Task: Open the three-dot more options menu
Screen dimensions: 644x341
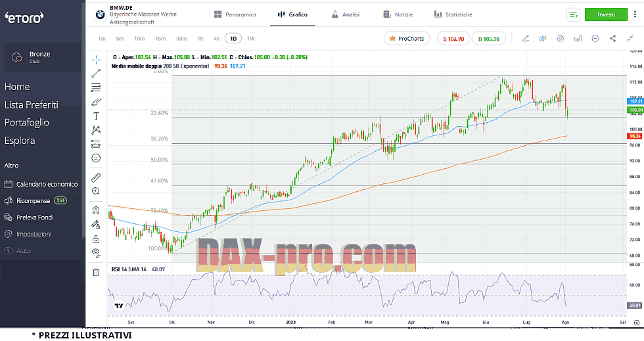Action: pyautogui.click(x=635, y=14)
